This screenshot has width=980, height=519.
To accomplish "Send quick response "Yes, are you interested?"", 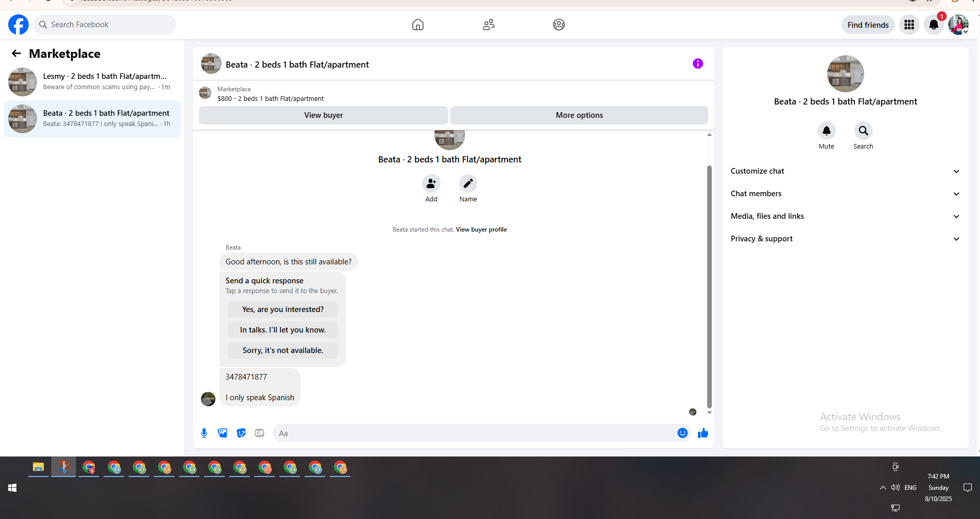I will pyautogui.click(x=283, y=309).
